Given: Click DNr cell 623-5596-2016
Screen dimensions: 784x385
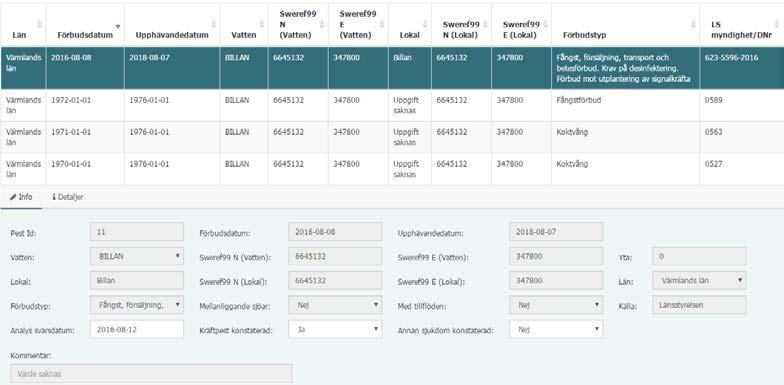Looking at the screenshot, I should click(x=742, y=68).
